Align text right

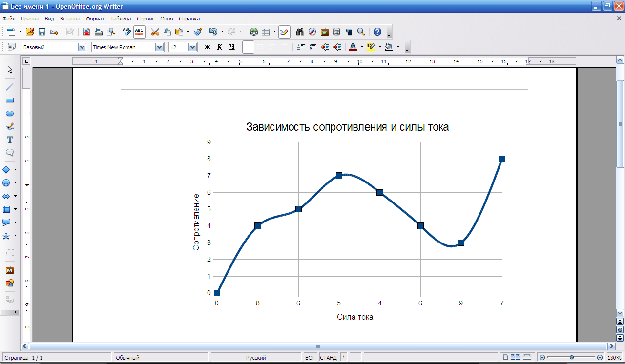[x=272, y=47]
